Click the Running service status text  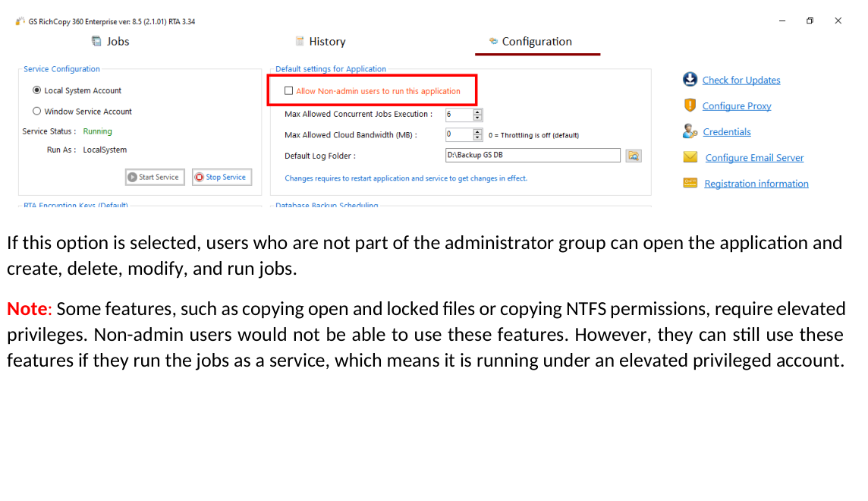coord(97,131)
